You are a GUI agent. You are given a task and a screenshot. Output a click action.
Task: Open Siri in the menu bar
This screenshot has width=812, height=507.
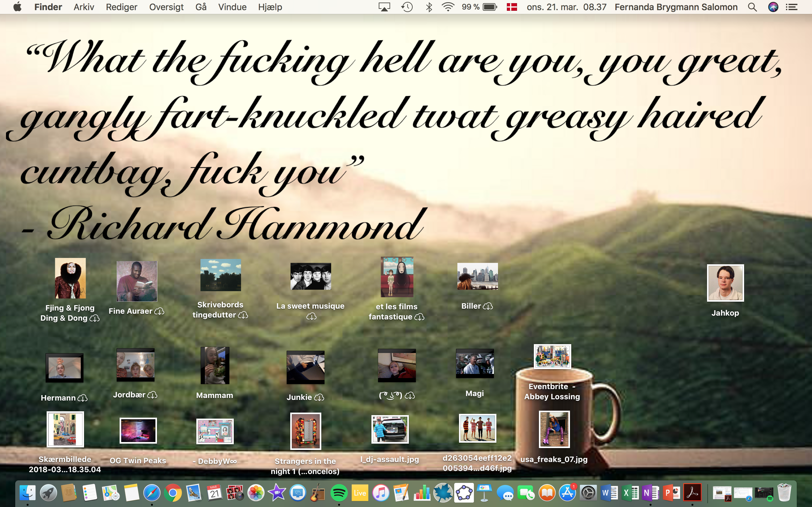tap(773, 7)
